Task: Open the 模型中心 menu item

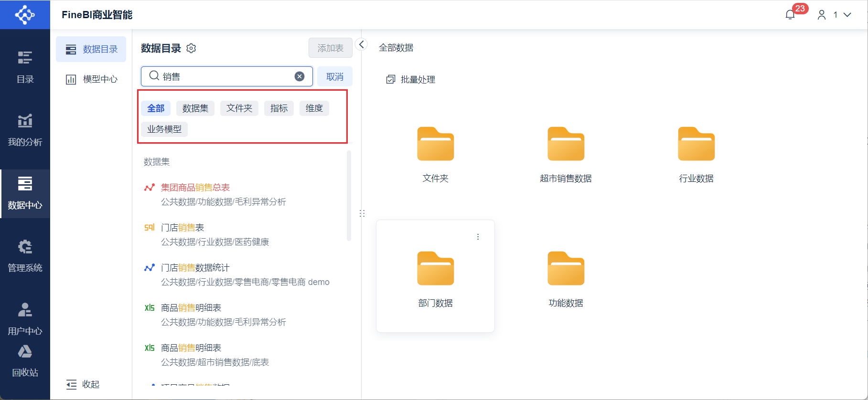Action: (91, 79)
